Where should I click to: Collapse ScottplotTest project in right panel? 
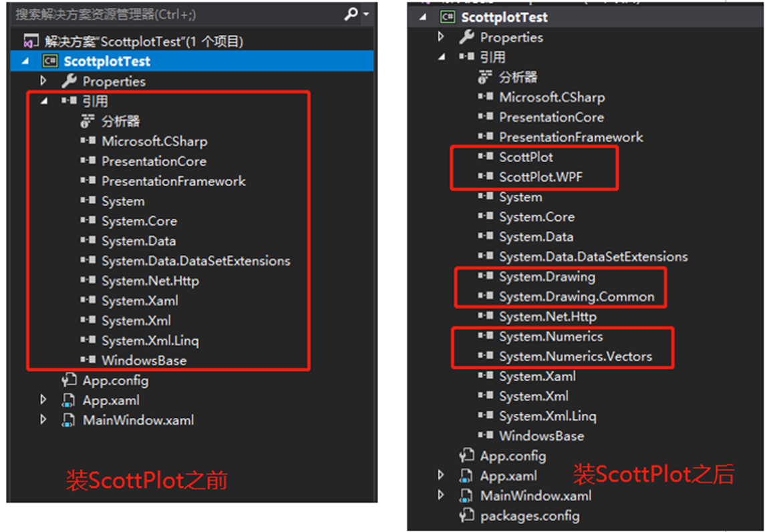(423, 17)
